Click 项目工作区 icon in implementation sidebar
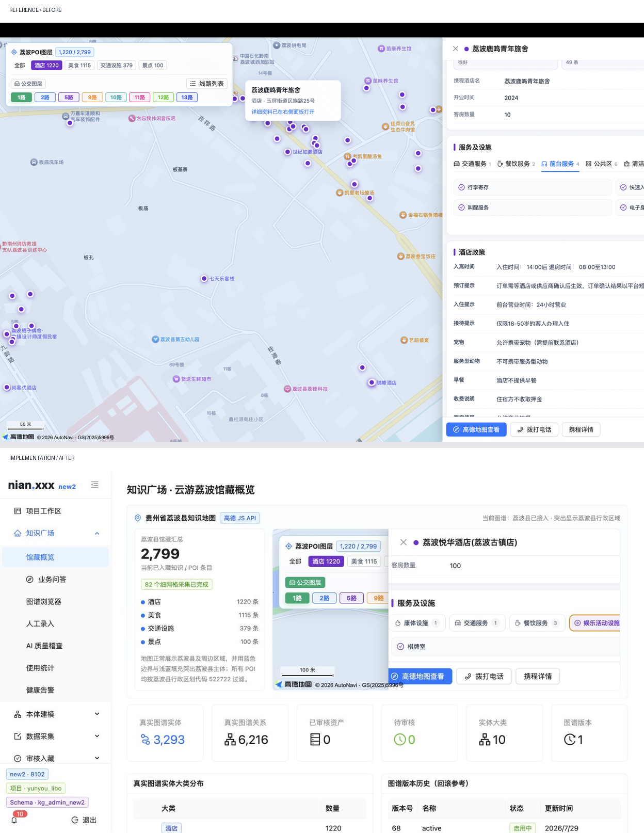 (18, 511)
